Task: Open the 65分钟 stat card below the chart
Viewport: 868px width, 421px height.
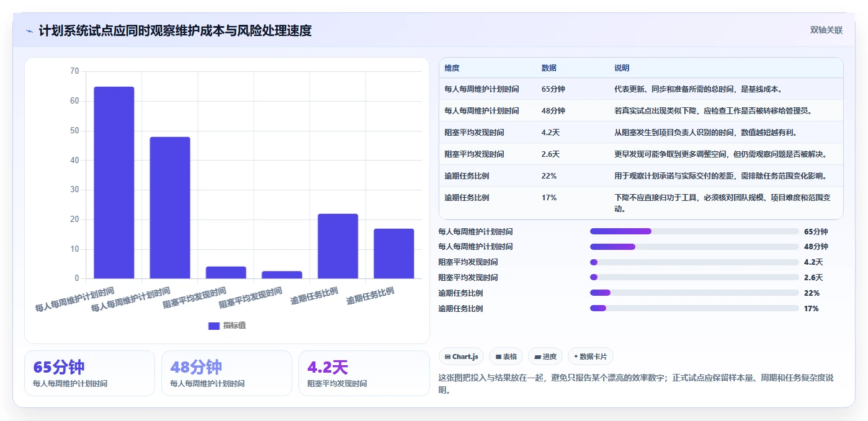Action: pos(89,373)
